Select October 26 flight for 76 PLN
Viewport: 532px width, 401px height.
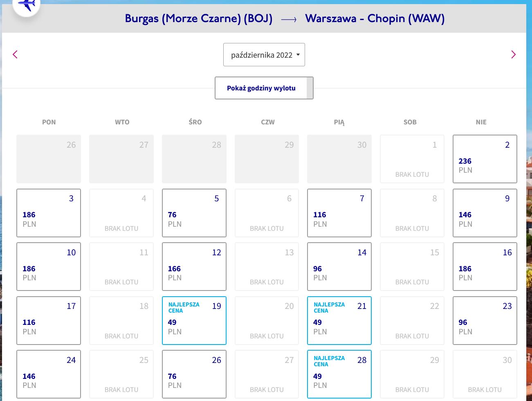[x=194, y=374]
